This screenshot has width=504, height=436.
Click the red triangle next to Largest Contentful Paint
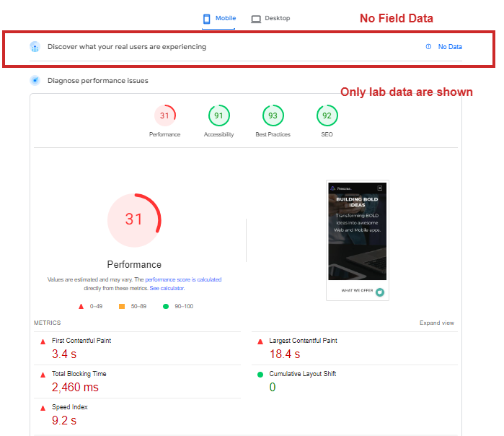[x=260, y=341]
